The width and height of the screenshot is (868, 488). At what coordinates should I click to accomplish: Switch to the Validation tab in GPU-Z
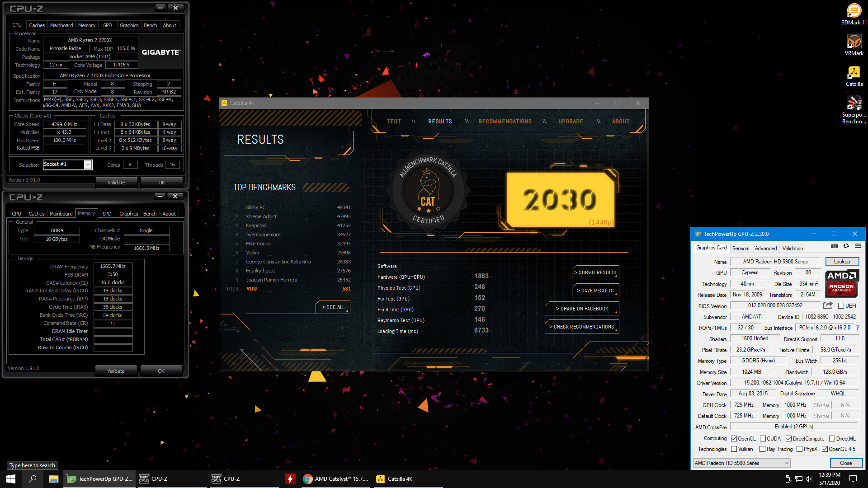[793, 248]
